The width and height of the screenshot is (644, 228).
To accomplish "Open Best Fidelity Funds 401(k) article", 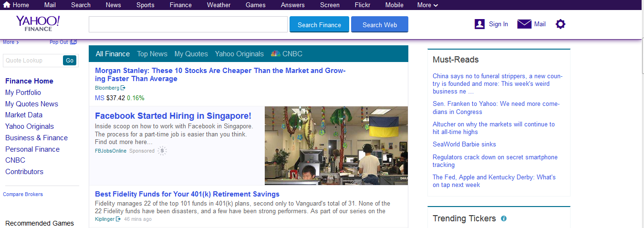I will pos(187,194).
